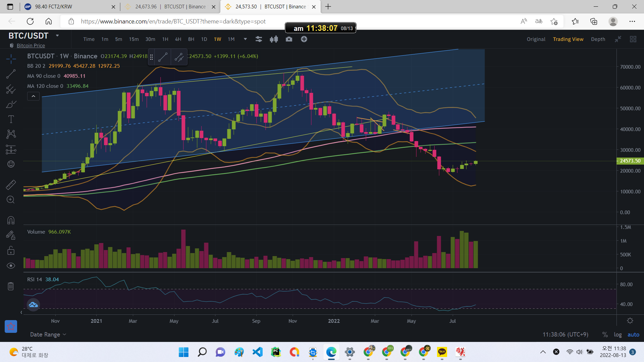Open the BTC/USDT pair selector dropdown
644x362 pixels.
click(57, 36)
